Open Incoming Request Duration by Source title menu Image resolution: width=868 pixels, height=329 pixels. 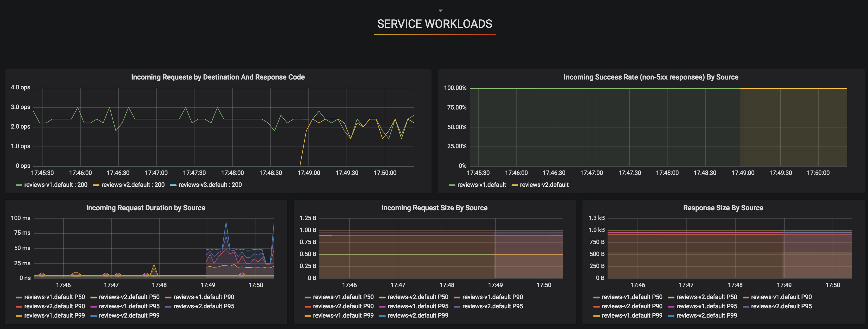tap(145, 208)
